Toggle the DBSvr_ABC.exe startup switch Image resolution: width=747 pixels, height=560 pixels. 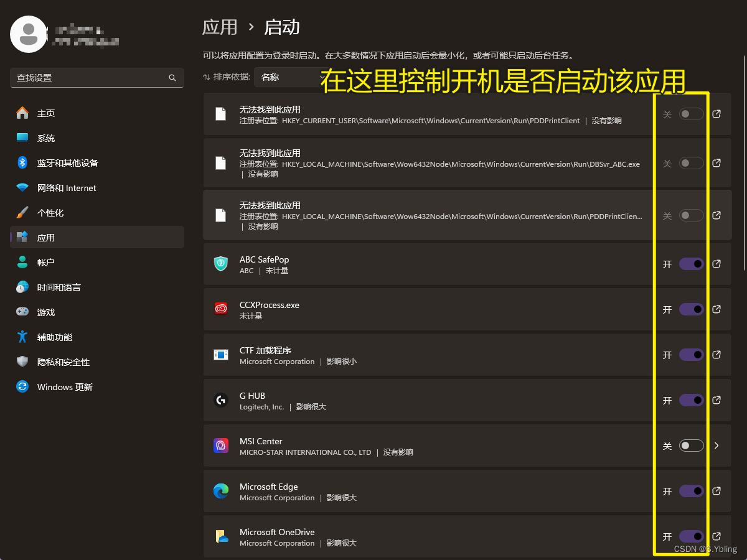point(692,163)
